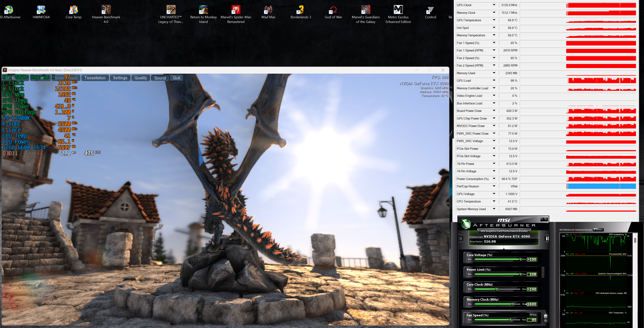
Task: Open the Marvel's Guardians of the Galaxy shortcut
Action: point(366,14)
